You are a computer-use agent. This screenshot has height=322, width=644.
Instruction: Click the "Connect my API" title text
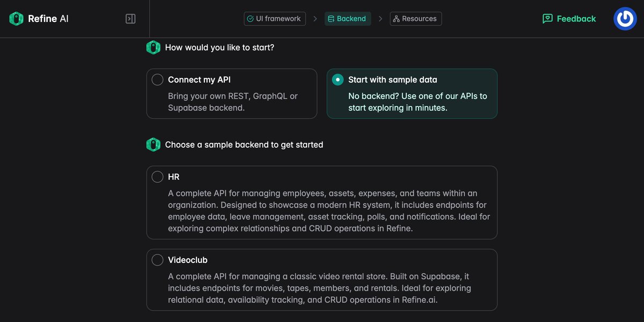(199, 79)
